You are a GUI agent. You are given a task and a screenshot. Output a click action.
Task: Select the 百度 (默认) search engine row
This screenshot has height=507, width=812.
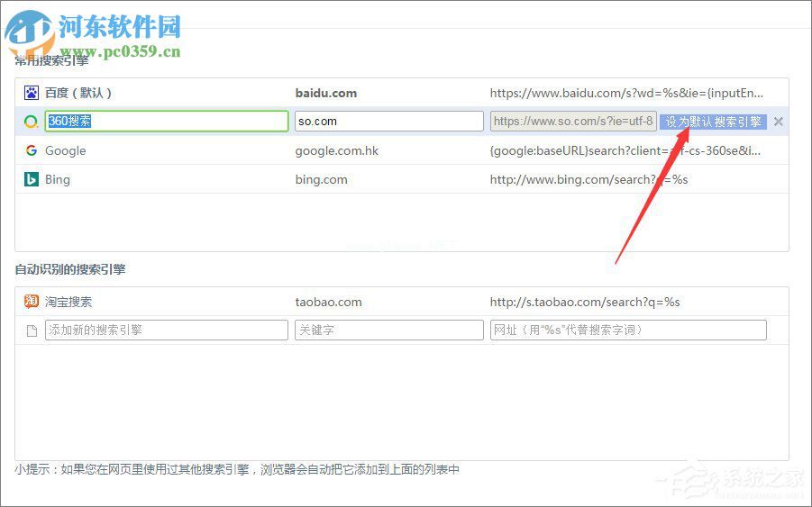pos(78,93)
